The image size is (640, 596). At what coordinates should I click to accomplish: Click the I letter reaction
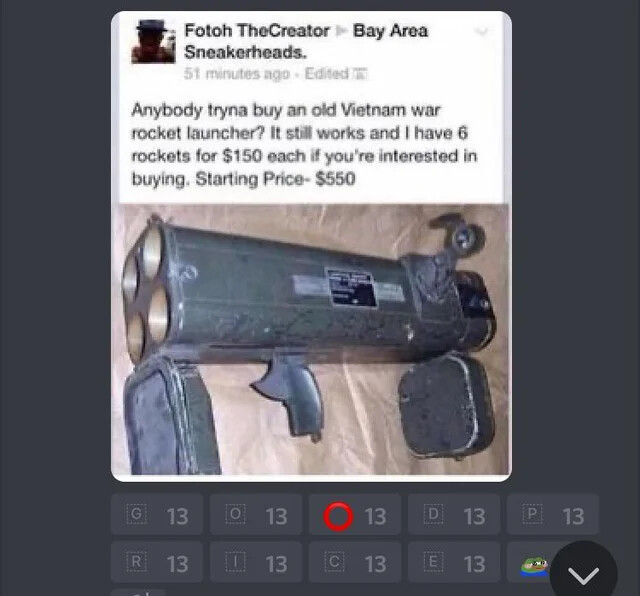click(256, 562)
